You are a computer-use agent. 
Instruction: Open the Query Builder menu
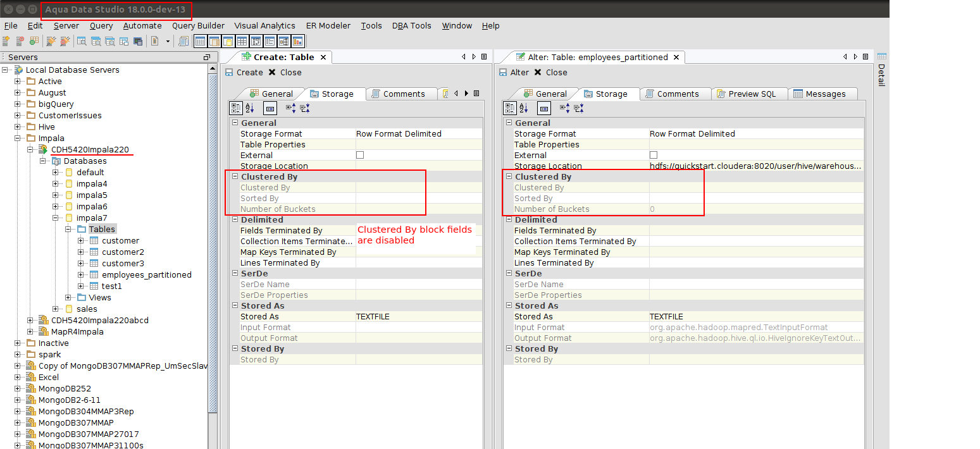198,26
